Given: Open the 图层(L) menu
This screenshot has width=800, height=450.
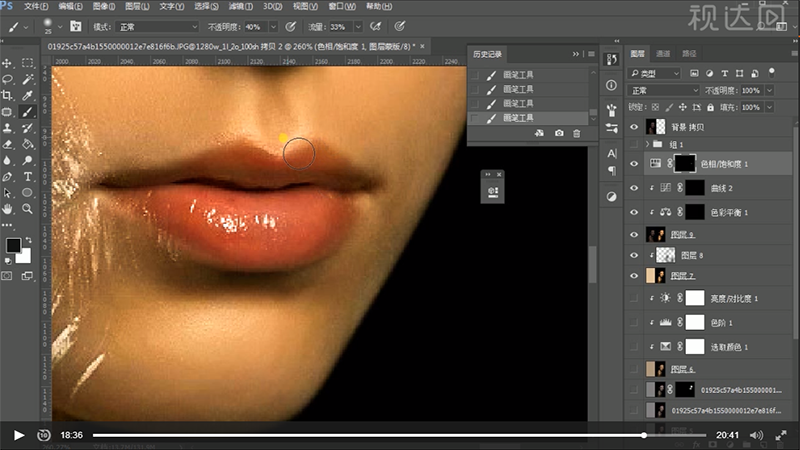Looking at the screenshot, I should click(137, 7).
